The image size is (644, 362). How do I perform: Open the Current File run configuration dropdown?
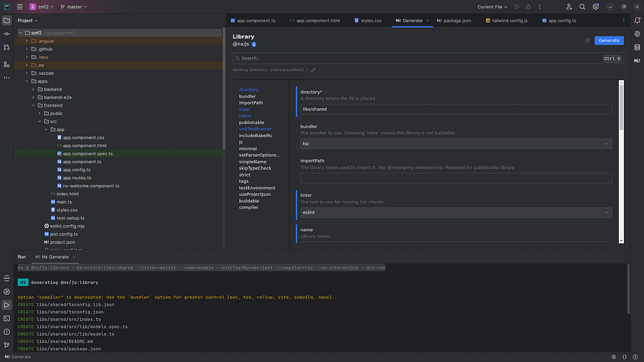(x=492, y=6)
